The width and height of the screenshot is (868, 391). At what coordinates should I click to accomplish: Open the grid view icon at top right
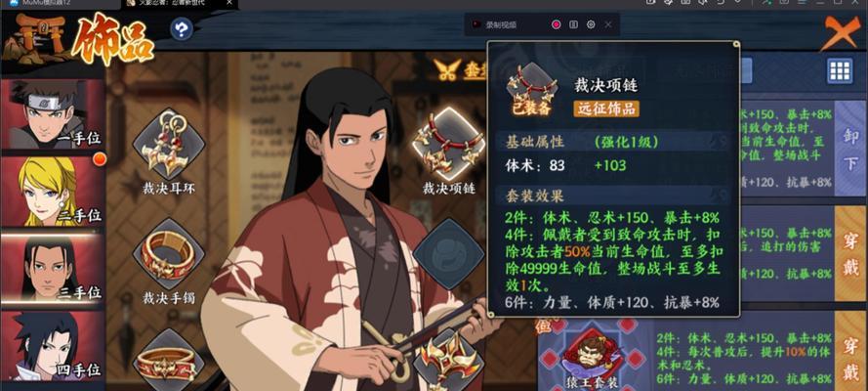coord(840,70)
